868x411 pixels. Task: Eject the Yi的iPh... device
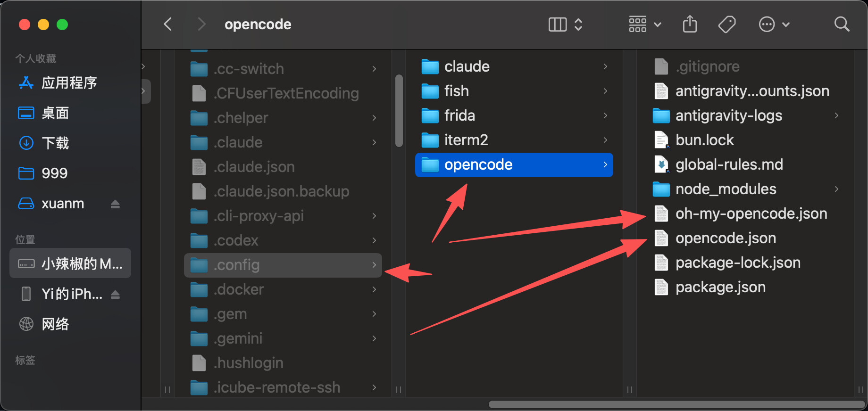[115, 295]
